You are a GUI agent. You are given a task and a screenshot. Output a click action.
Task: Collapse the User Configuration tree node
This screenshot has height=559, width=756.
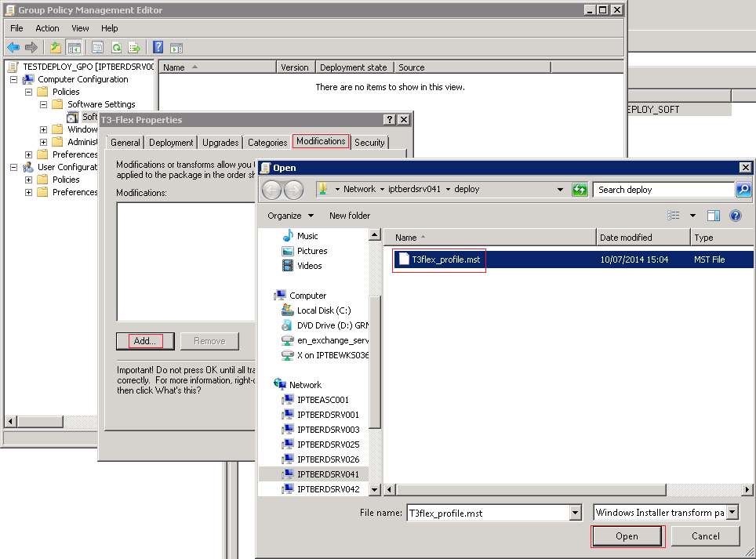pyautogui.click(x=13, y=167)
